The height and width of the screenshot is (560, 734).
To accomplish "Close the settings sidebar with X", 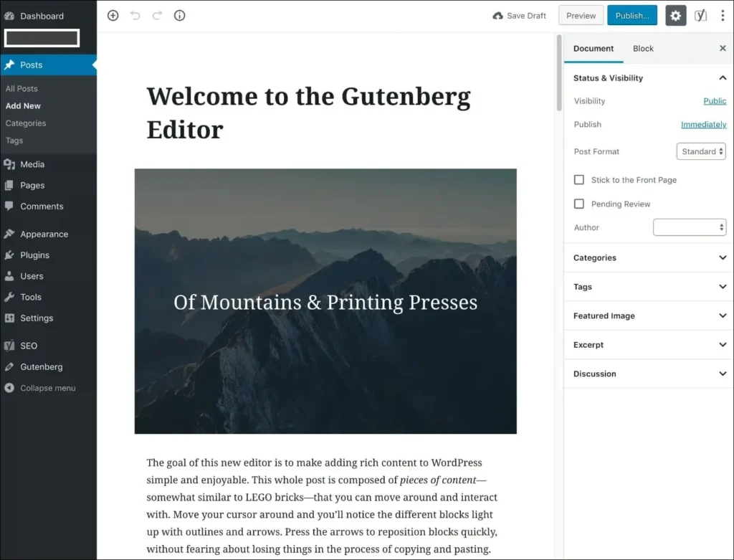I will (722, 49).
